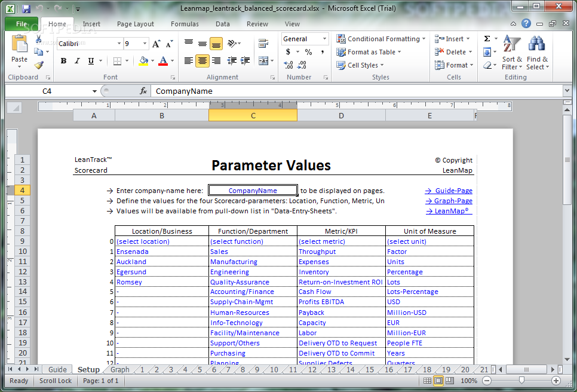
Task: Toggle Underline formatting
Action: (91, 61)
